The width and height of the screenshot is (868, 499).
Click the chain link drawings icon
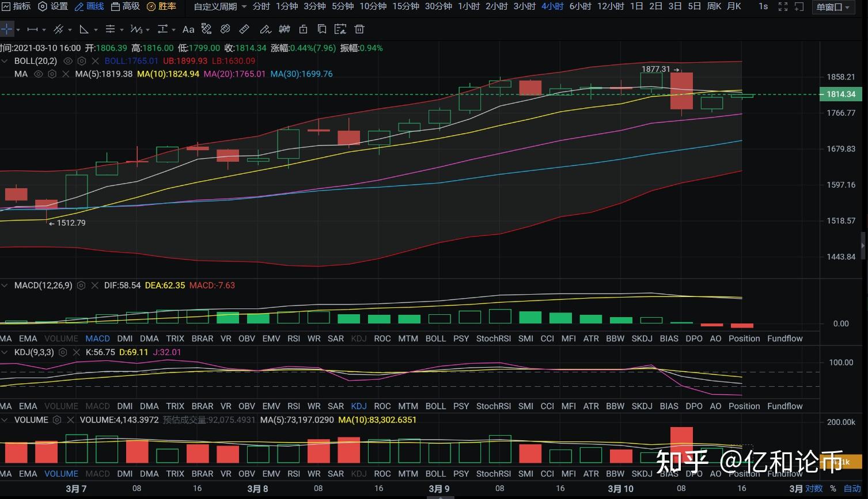(x=226, y=29)
